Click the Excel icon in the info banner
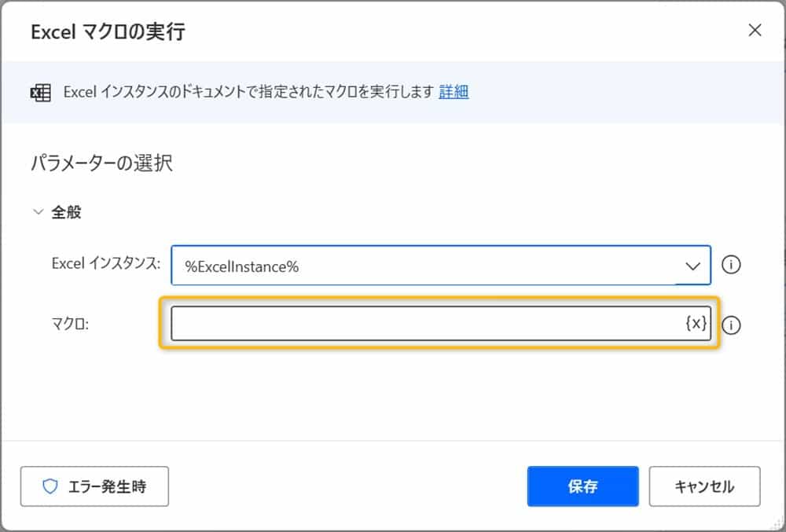This screenshot has width=786, height=532. pos(40,92)
